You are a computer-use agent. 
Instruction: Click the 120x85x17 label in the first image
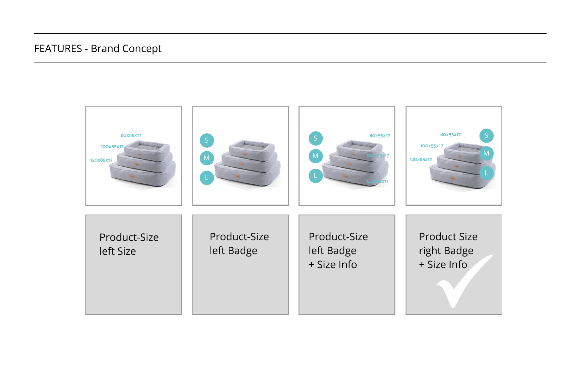[x=101, y=160]
